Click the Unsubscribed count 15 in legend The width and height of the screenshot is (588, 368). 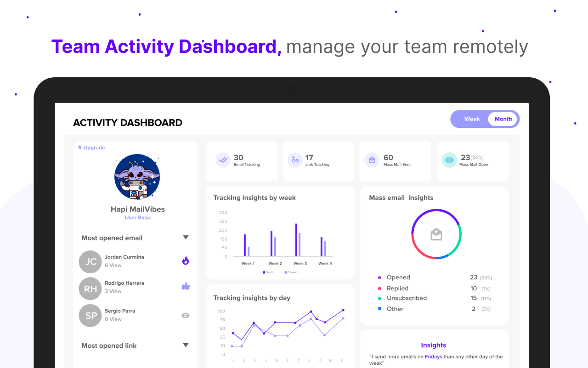[x=474, y=298]
